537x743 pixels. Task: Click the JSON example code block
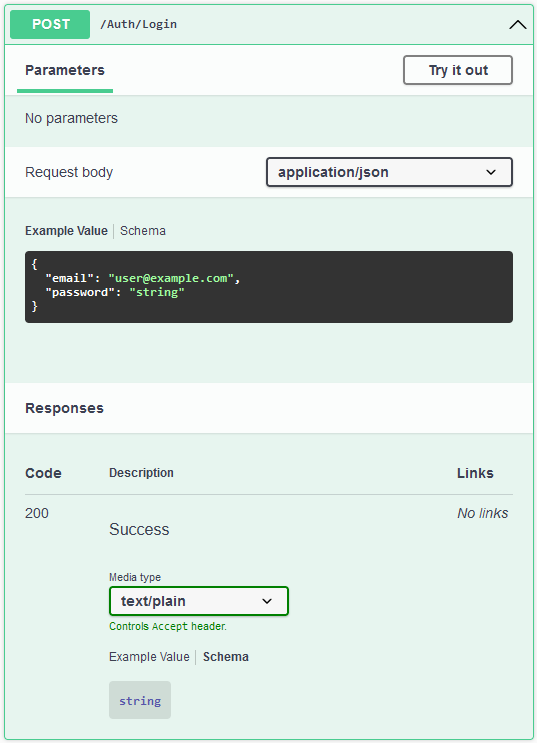pos(269,287)
